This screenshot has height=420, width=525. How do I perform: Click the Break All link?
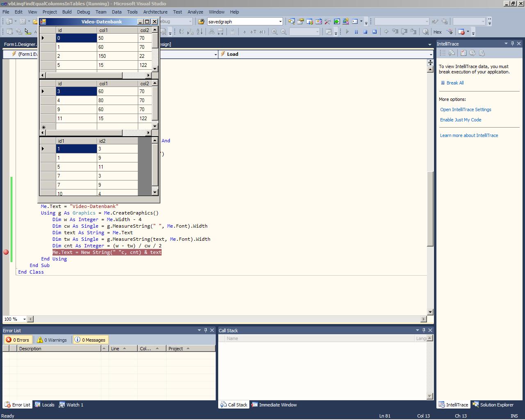pos(455,83)
